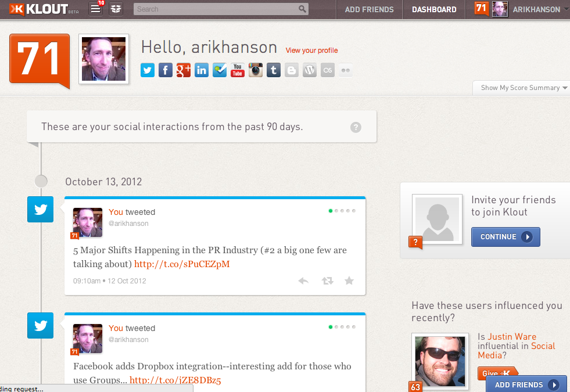Connect the greyed Blogger icon

(x=292, y=70)
